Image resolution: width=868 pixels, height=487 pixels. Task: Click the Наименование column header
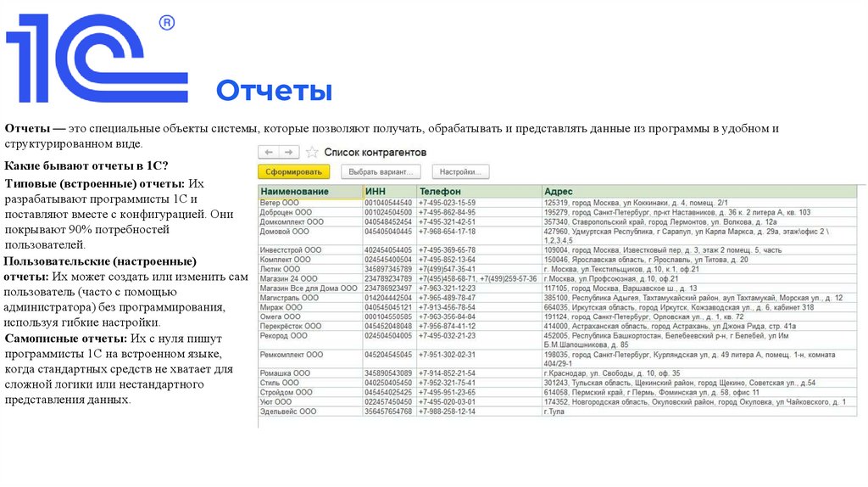point(310,191)
